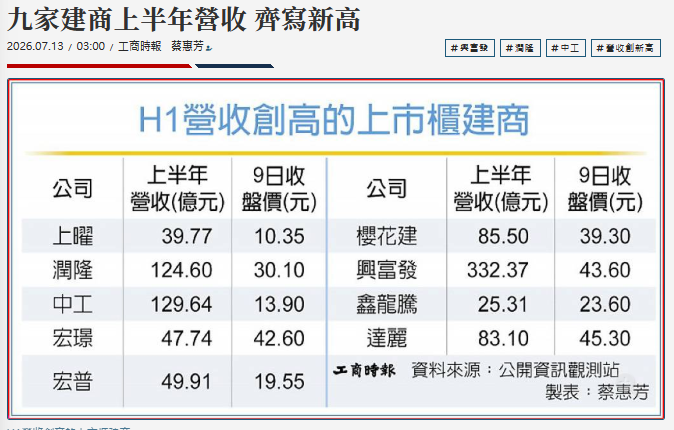Open the #營收創新高 tag
The image size is (674, 430).
(x=625, y=48)
